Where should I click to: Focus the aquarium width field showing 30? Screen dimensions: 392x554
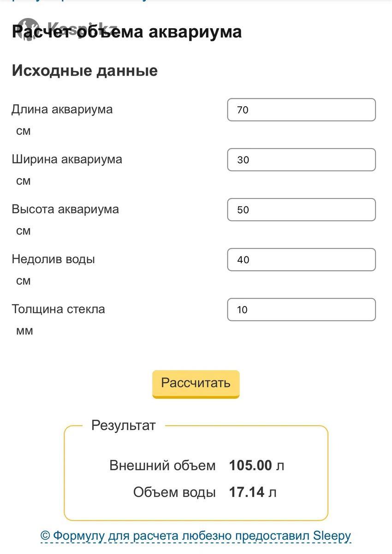pos(301,160)
